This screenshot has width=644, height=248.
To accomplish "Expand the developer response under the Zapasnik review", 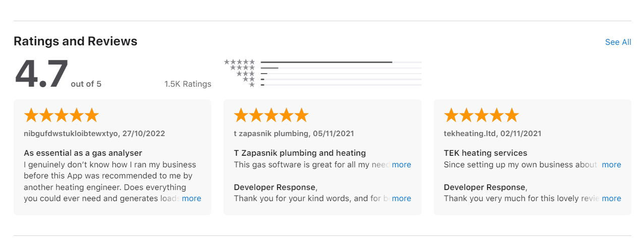I will [x=401, y=199].
